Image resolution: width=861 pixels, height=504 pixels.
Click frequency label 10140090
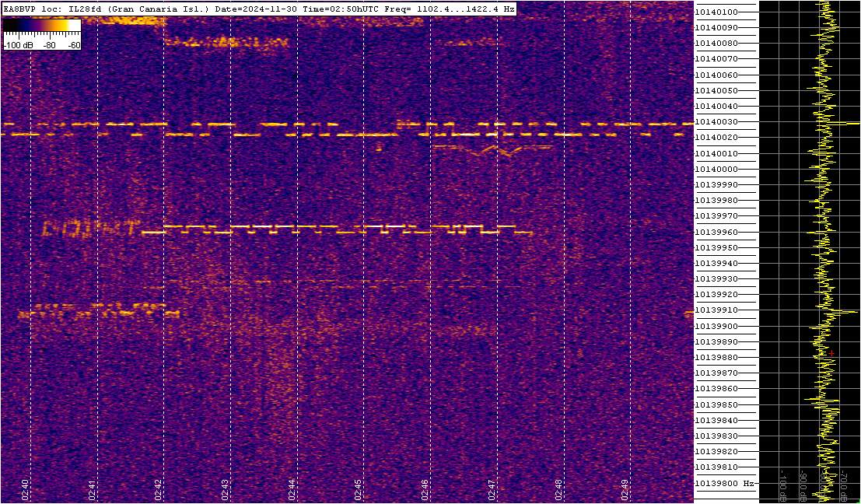(x=716, y=27)
